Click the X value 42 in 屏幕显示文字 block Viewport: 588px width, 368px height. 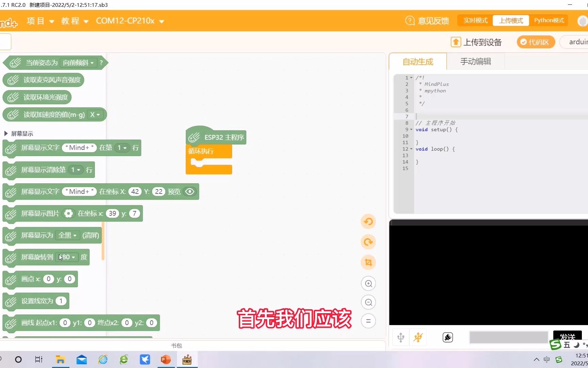coord(135,192)
